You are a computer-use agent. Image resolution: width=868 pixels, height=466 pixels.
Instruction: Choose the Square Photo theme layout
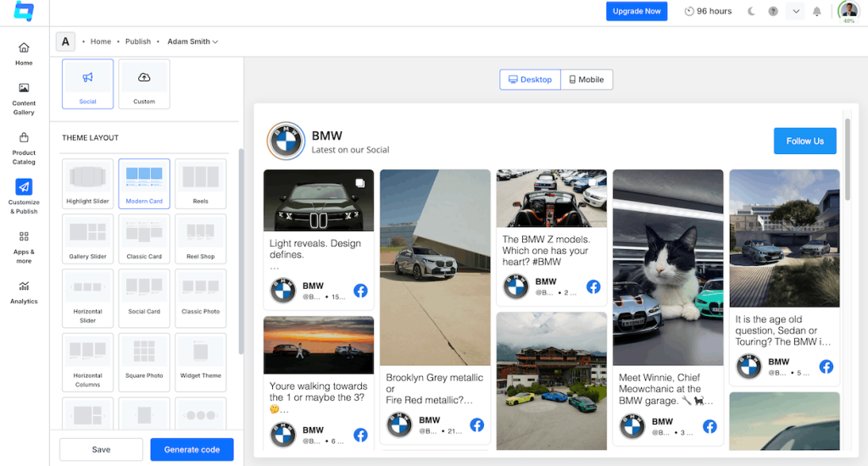[x=144, y=363]
